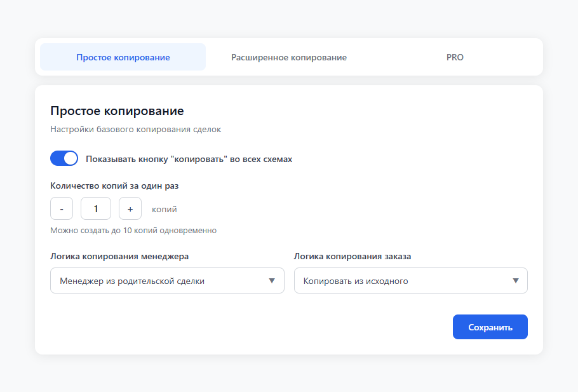Toggle the show "копировать" button switch
The image size is (578, 392).
(x=64, y=159)
